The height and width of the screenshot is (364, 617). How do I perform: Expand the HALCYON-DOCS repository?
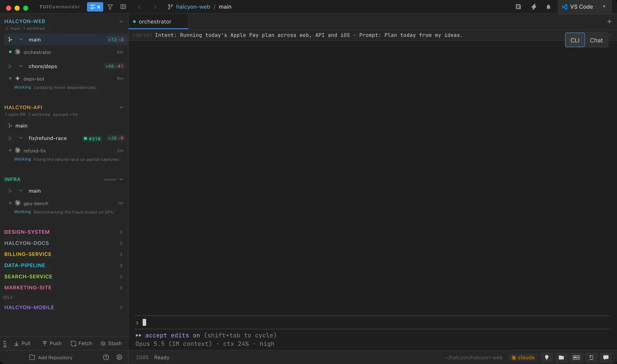[x=121, y=243]
